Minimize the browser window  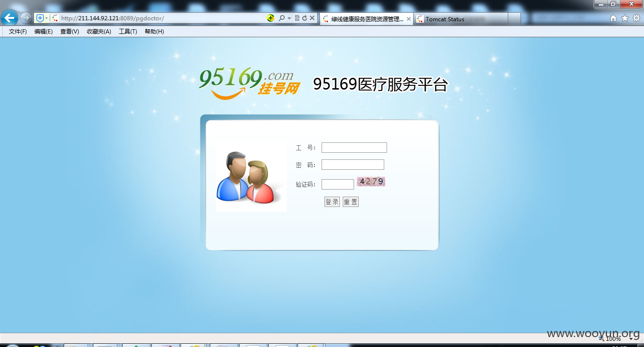(601, 4)
